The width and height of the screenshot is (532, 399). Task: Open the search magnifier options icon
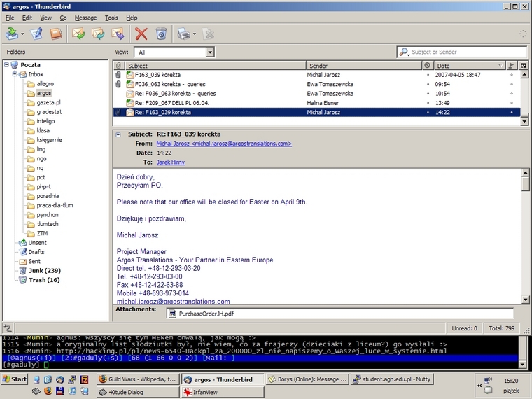[x=404, y=52]
